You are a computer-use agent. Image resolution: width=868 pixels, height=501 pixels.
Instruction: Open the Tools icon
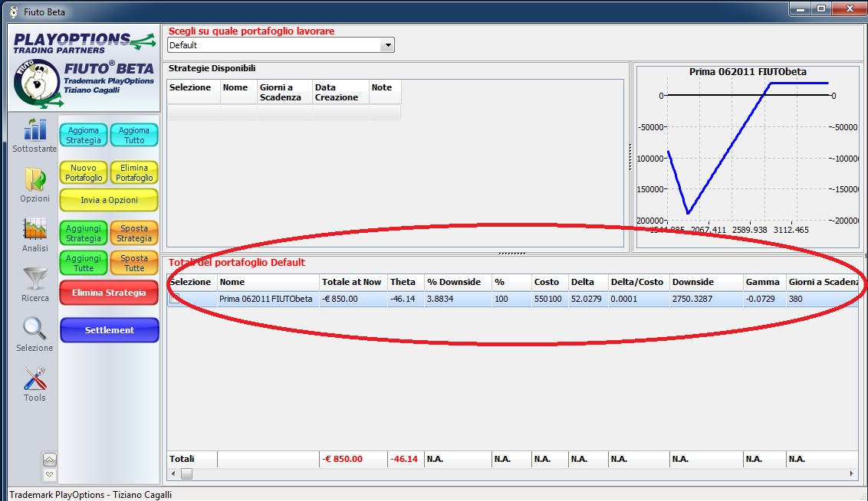pyautogui.click(x=35, y=379)
